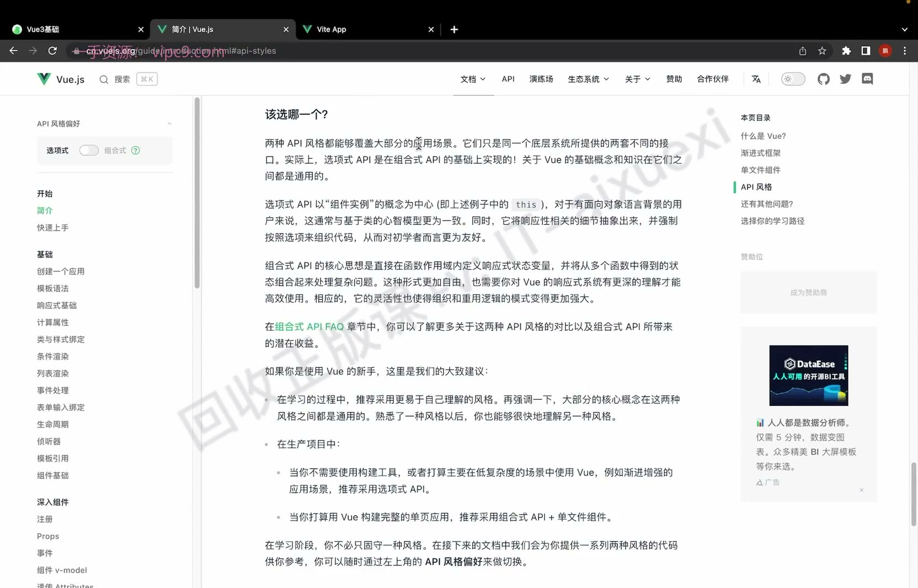Click the translation language icon
Viewport: 918px width, 588px height.
[756, 79]
